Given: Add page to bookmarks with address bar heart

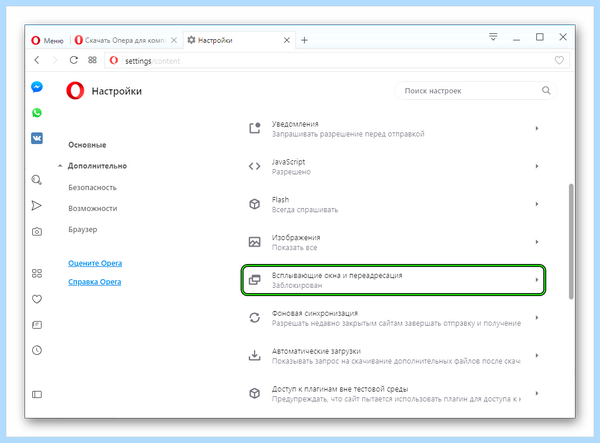Looking at the screenshot, I should (x=559, y=60).
